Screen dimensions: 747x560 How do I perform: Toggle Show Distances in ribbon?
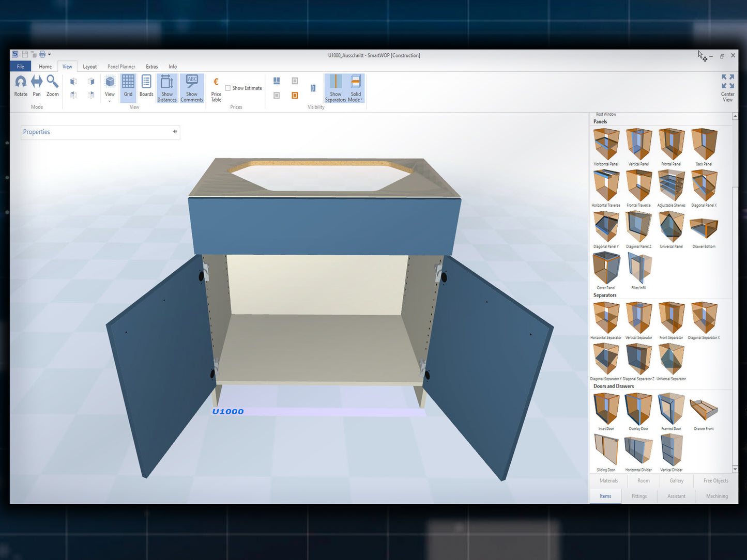point(167,88)
